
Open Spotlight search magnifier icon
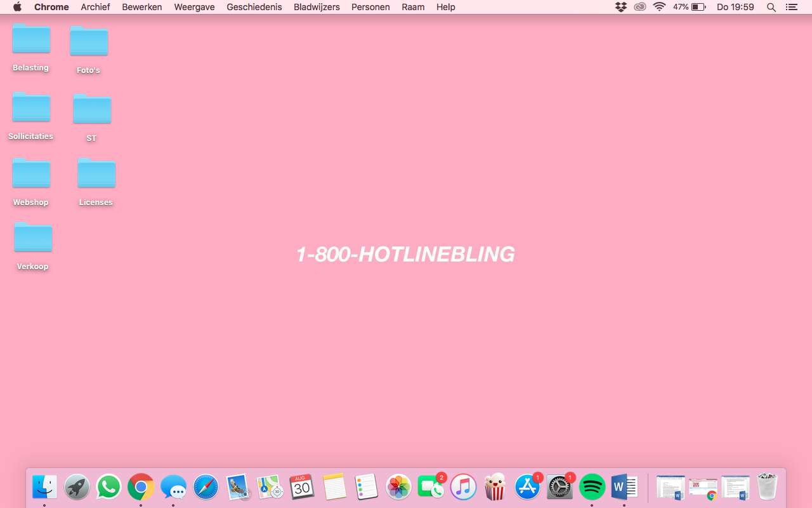(x=771, y=7)
